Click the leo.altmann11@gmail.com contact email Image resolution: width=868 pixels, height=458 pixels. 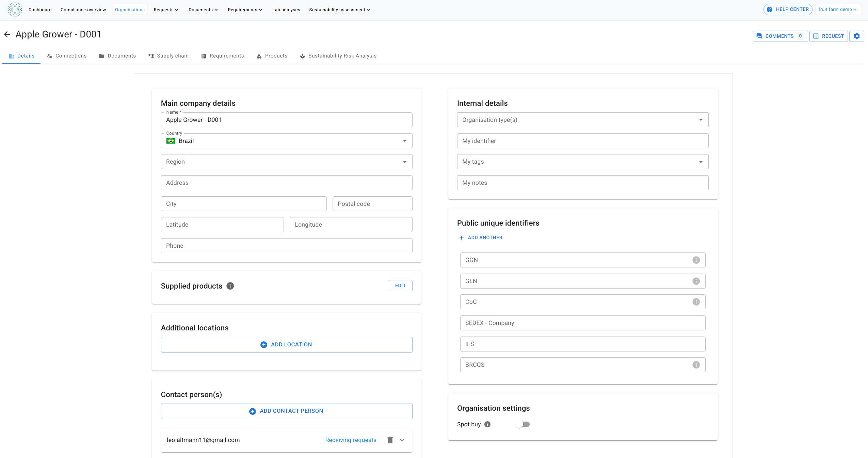(x=203, y=440)
